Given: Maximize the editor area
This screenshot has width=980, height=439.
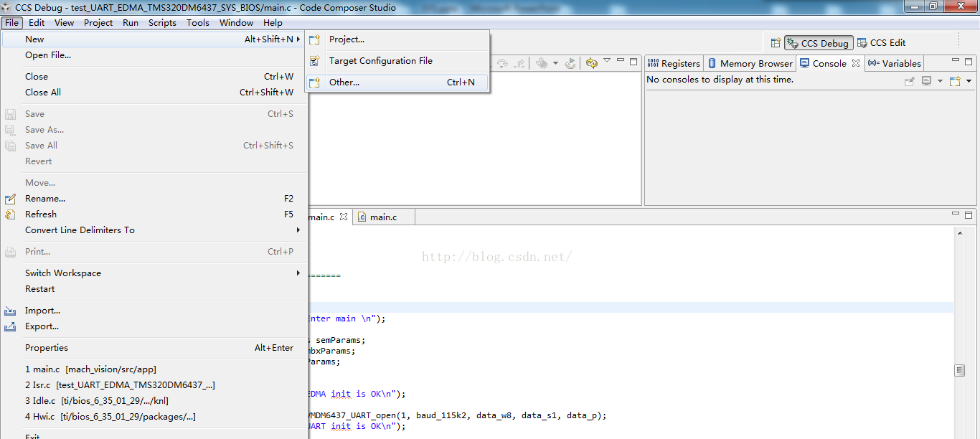Looking at the screenshot, I should (x=969, y=214).
